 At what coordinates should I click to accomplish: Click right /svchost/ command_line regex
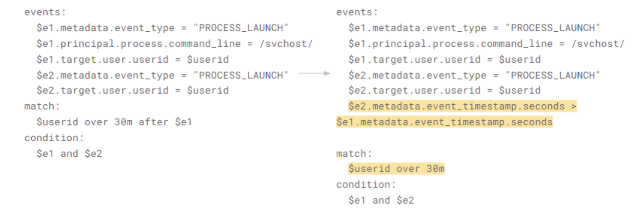pyautogui.click(x=598, y=44)
